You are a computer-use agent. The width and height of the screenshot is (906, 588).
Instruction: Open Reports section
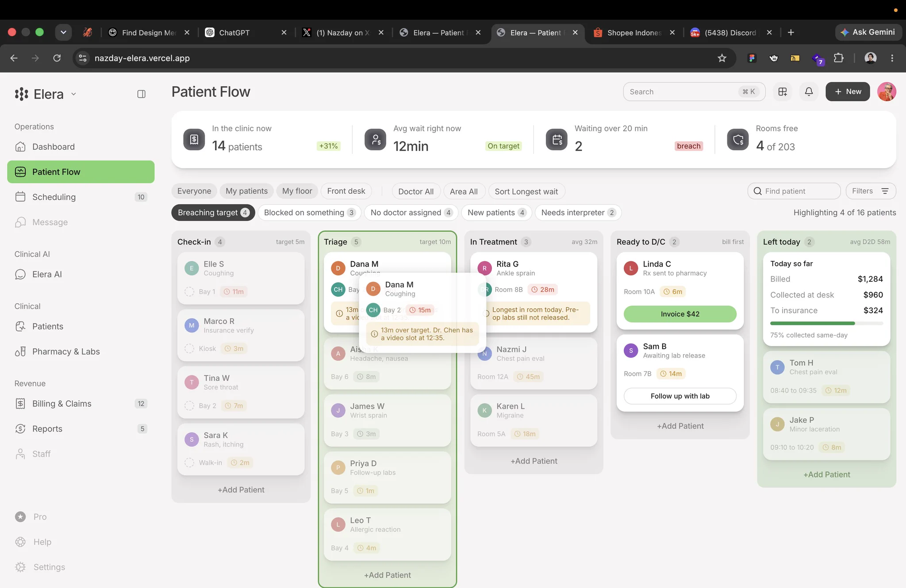pyautogui.click(x=81, y=429)
